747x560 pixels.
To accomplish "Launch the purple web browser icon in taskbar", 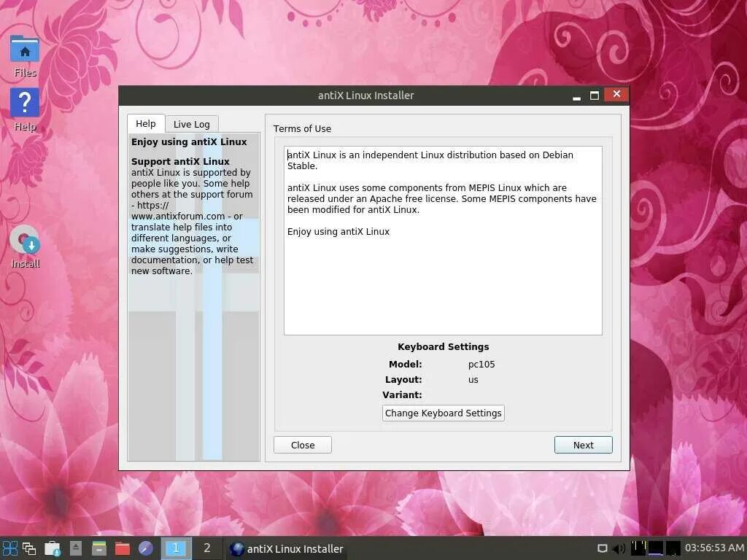I will 146,548.
